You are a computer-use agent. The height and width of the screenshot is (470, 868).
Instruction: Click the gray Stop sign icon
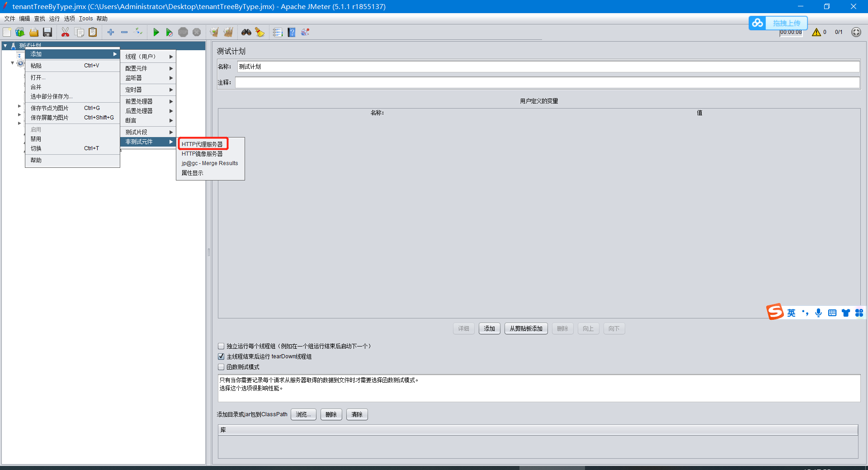183,32
